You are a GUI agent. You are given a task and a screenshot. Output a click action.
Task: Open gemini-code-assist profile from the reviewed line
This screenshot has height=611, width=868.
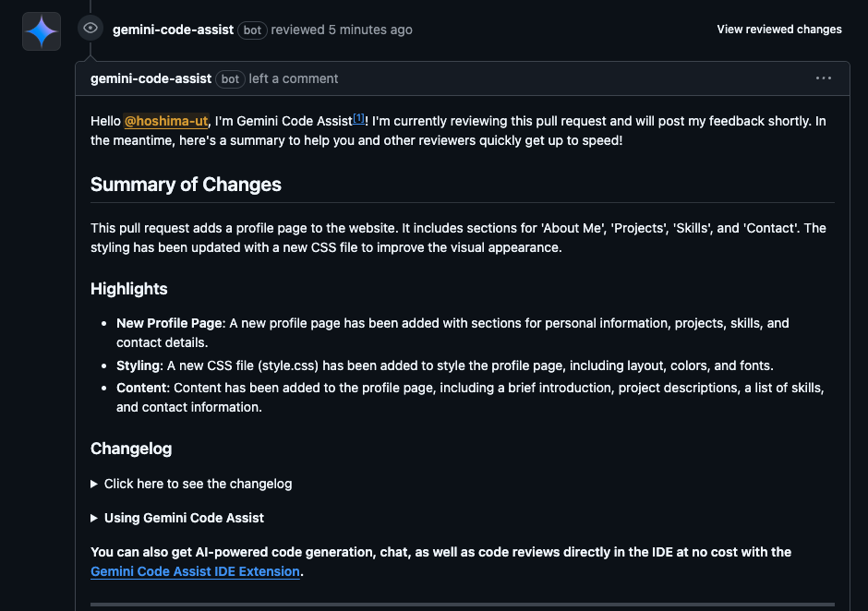173,30
